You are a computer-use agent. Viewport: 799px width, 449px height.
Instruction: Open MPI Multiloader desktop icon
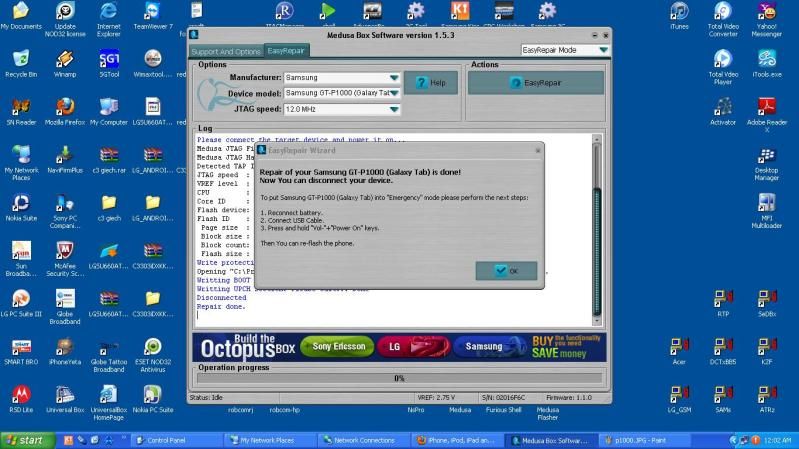tap(767, 211)
